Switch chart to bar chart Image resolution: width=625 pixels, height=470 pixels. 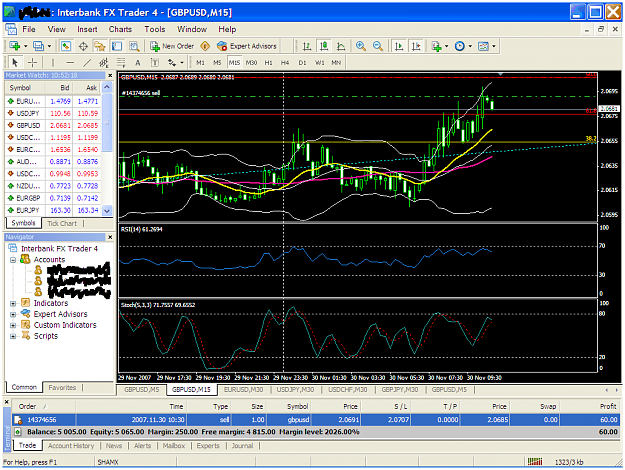click(x=307, y=46)
